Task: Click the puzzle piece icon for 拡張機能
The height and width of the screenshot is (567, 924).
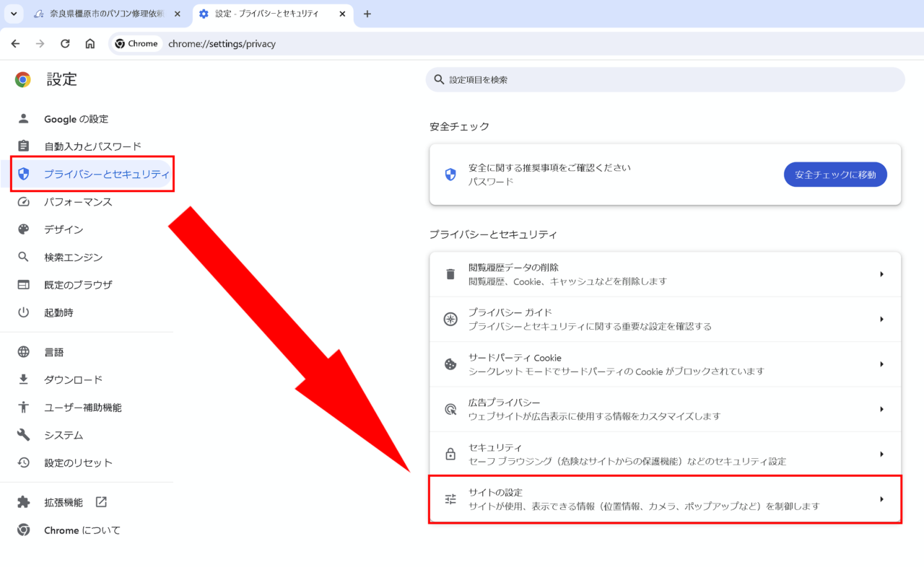Action: pos(23,502)
